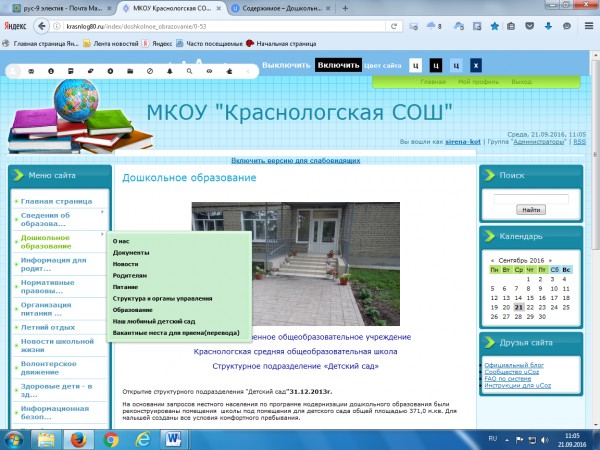Go to previous month in the calendar
This screenshot has height=450, width=600.
pyautogui.click(x=492, y=261)
